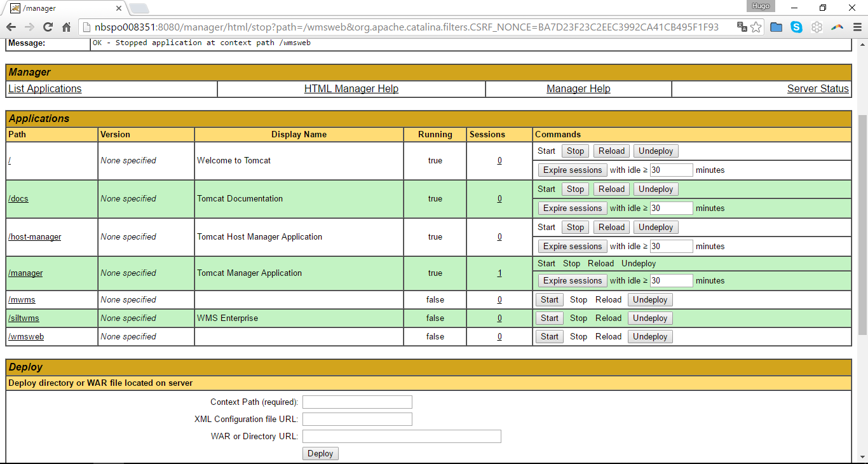Click idle minutes field for /host-manager row
Viewport: 868px width, 464px height.
click(671, 246)
